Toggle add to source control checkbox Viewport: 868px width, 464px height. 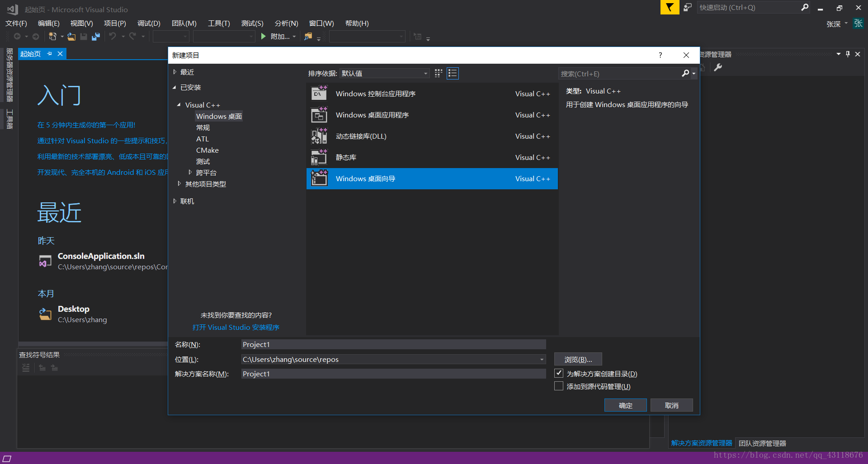click(559, 386)
